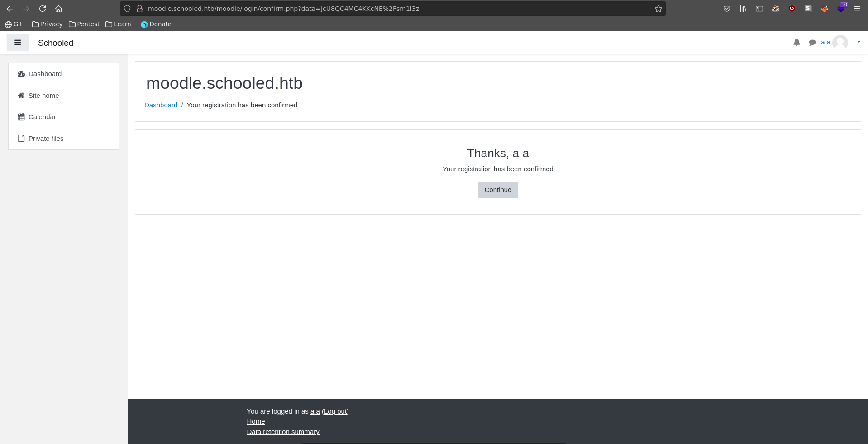Screen dimensions: 868x444
Task: Open the Calendar sidebar item
Action: click(42, 117)
